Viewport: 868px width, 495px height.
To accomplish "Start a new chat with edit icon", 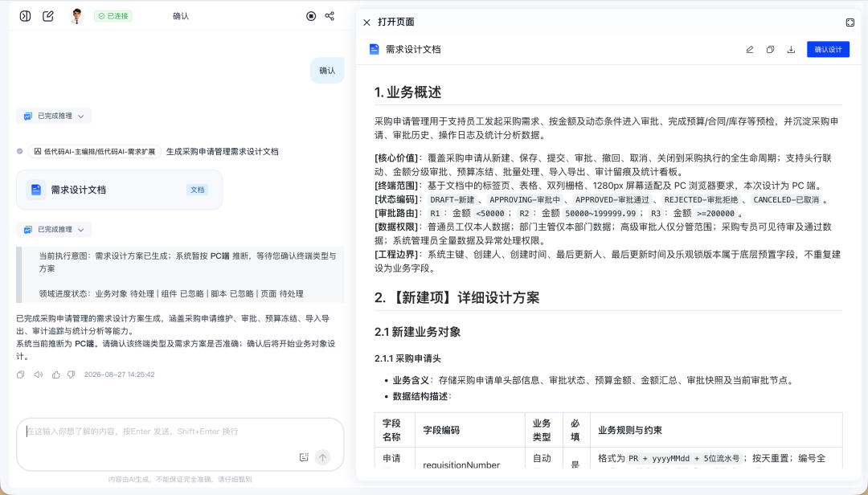I will pos(48,16).
